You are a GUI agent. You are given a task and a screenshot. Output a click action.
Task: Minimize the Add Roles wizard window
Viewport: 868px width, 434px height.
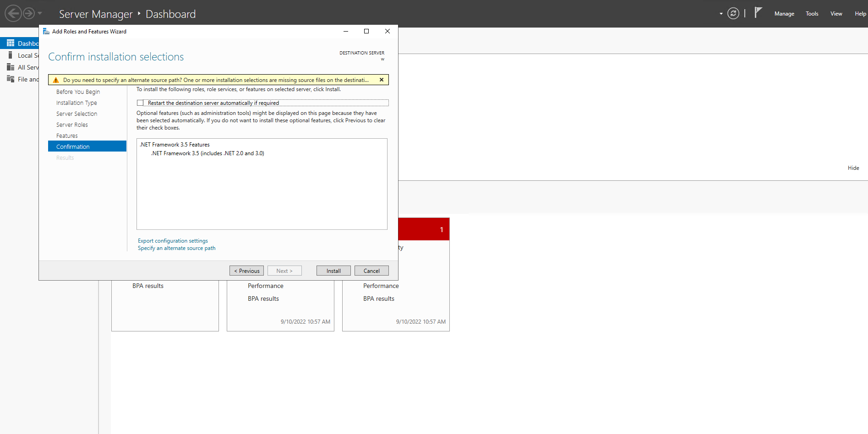point(346,31)
